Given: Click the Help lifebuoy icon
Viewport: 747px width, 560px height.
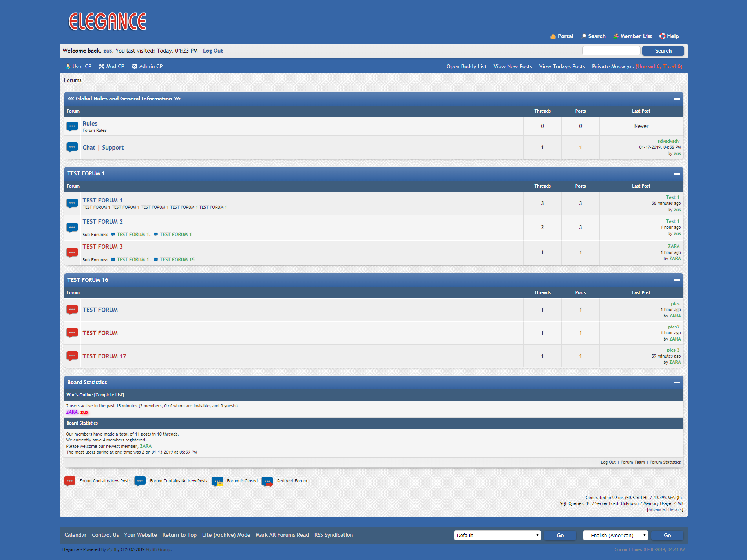Looking at the screenshot, I should coord(662,36).
